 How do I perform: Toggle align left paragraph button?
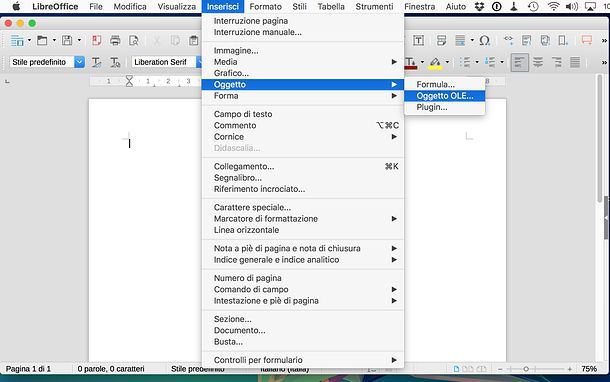point(519,62)
